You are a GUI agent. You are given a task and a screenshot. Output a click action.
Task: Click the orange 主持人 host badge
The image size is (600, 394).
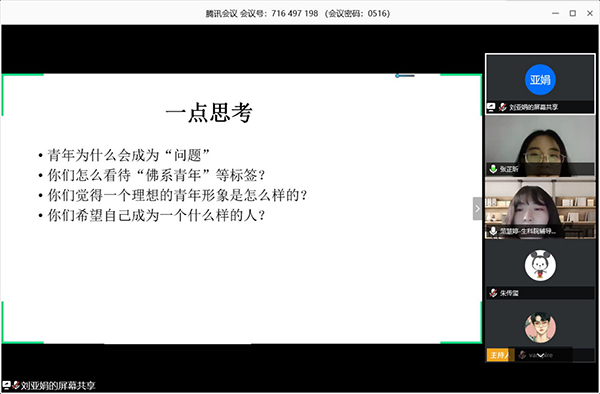[499, 355]
